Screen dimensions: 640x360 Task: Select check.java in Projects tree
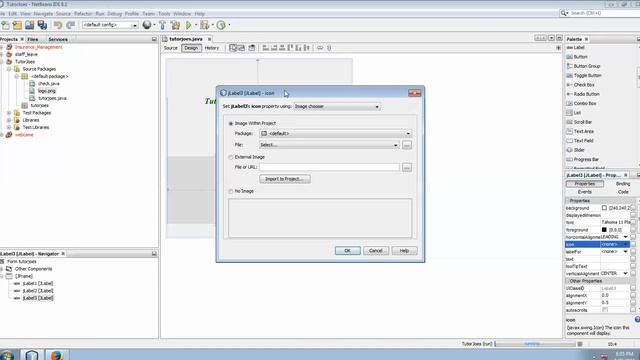pyautogui.click(x=49, y=84)
